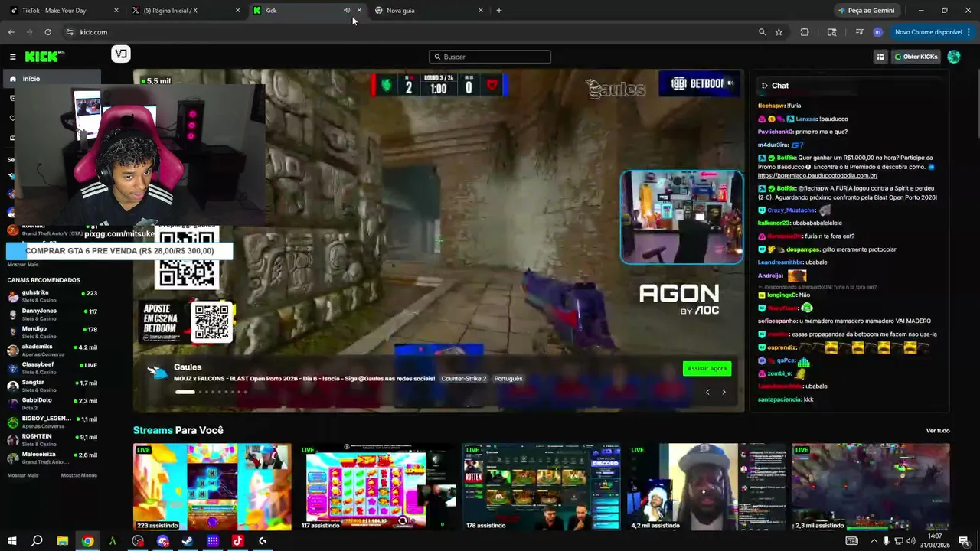980x551 pixels.
Task: Open the Windows Start menu
Action: point(12,541)
